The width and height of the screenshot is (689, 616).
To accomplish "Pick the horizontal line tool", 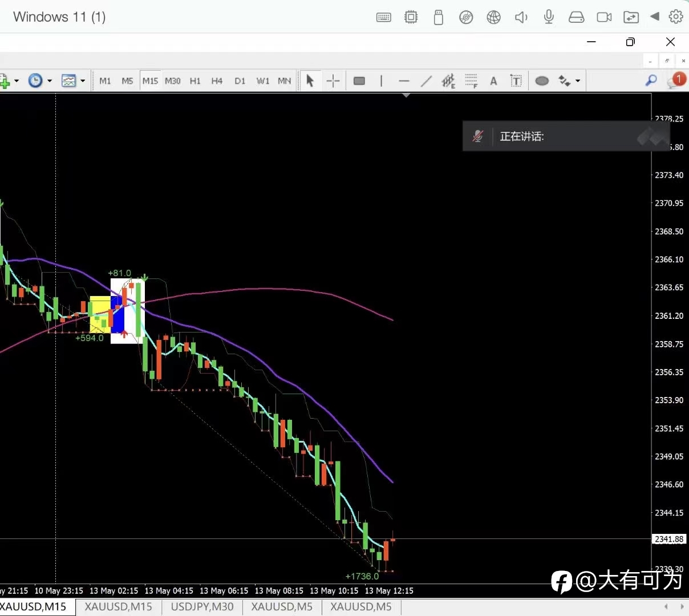I will click(x=404, y=81).
